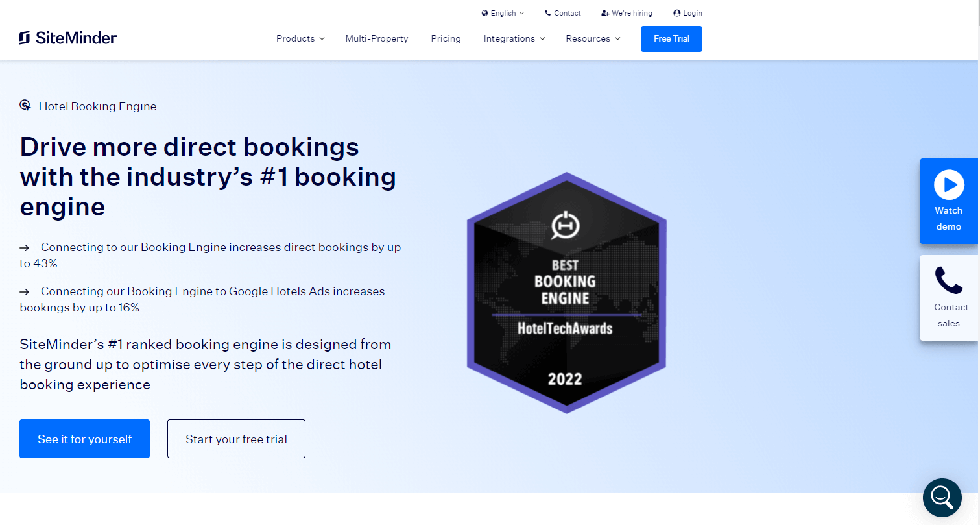The image size is (980, 525).
Task: Expand the Products menu chevron
Action: point(321,39)
